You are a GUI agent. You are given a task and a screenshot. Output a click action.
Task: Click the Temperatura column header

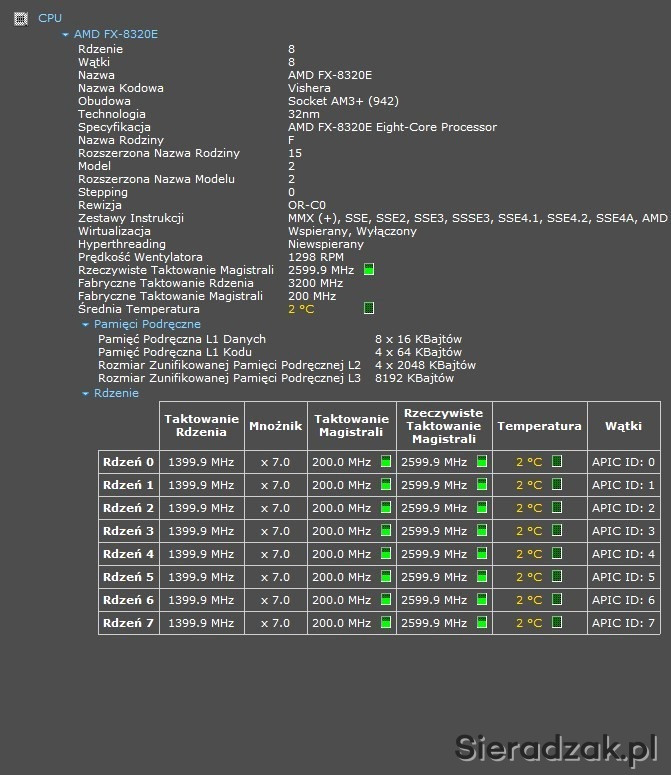click(x=540, y=426)
